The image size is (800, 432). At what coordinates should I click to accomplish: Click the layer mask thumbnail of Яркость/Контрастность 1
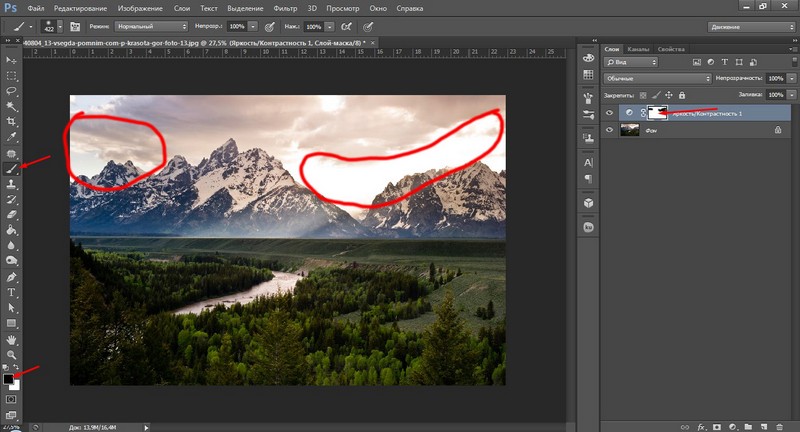(x=659, y=113)
